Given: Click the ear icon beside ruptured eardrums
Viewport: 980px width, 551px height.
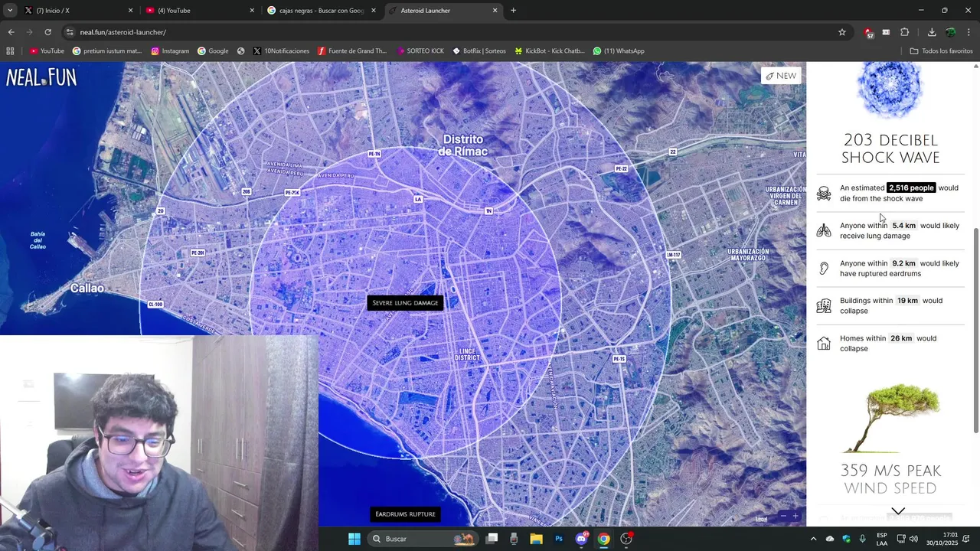Looking at the screenshot, I should tap(824, 268).
